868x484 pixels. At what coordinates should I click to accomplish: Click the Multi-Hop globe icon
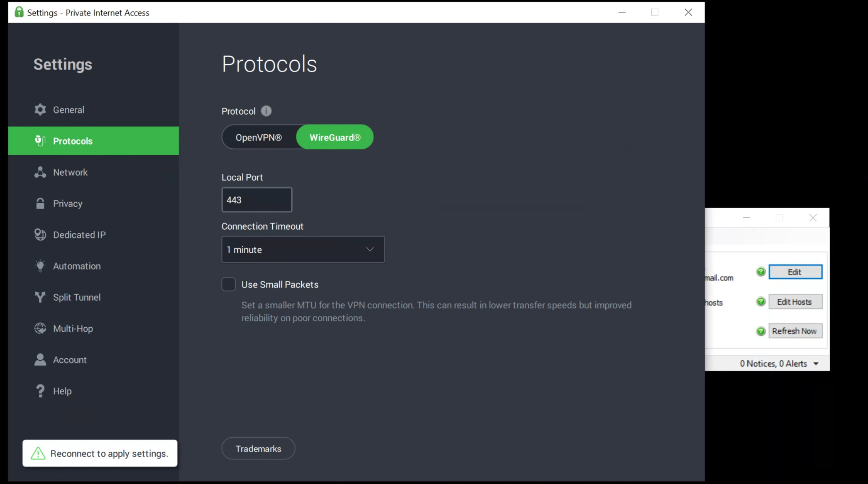tap(40, 328)
